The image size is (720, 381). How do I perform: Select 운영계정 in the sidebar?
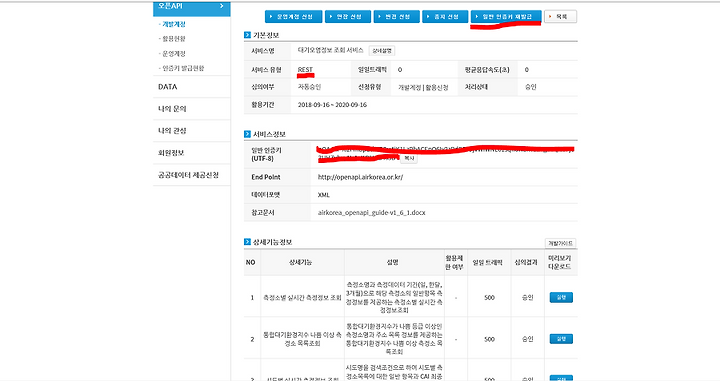click(x=173, y=54)
